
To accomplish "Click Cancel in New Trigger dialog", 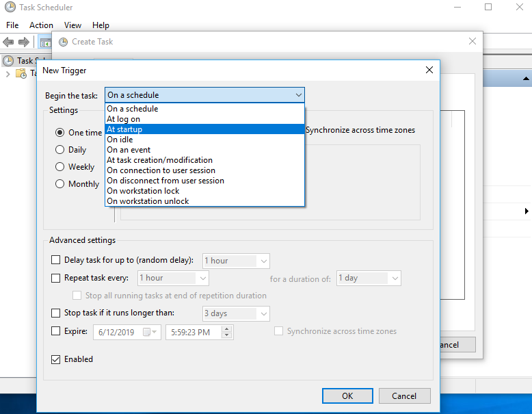I will pyautogui.click(x=404, y=396).
